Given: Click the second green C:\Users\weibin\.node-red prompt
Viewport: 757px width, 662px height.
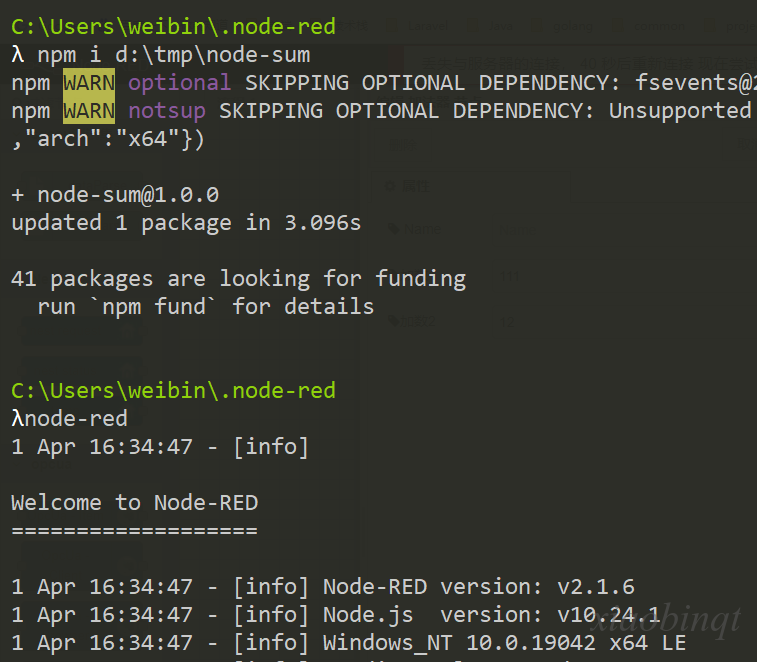Looking at the screenshot, I should point(173,390).
